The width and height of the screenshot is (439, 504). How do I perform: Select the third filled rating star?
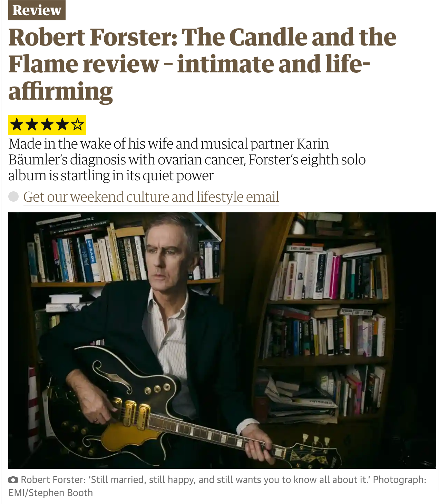coord(47,125)
